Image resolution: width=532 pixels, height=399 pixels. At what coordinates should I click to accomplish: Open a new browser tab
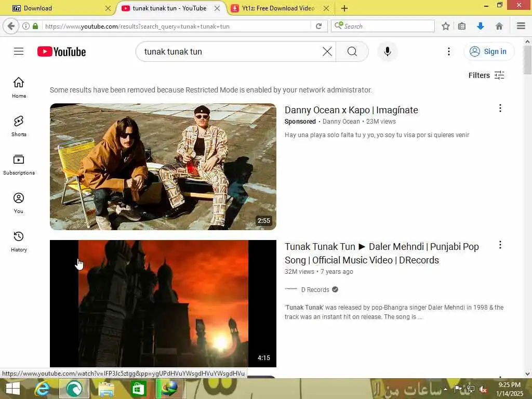click(344, 8)
